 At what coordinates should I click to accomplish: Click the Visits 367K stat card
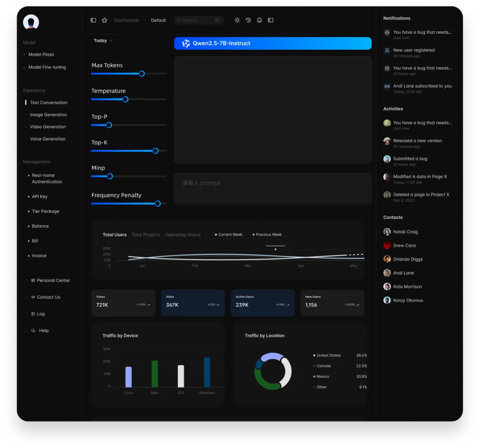193,303
